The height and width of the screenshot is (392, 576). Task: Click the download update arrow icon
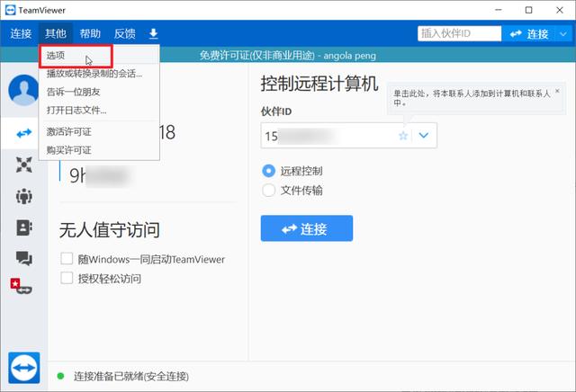[x=154, y=34]
